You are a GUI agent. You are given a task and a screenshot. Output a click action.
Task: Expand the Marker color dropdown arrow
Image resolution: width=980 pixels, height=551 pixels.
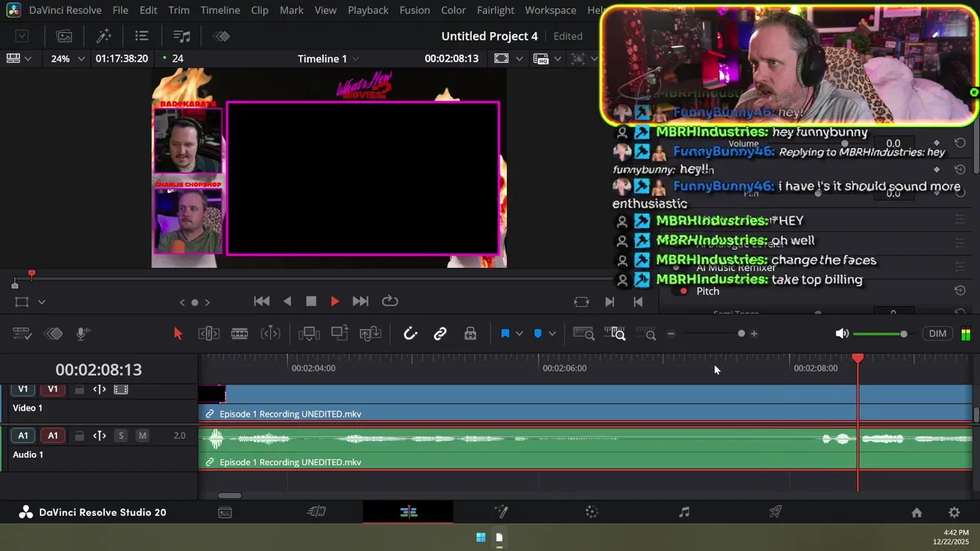pos(551,334)
